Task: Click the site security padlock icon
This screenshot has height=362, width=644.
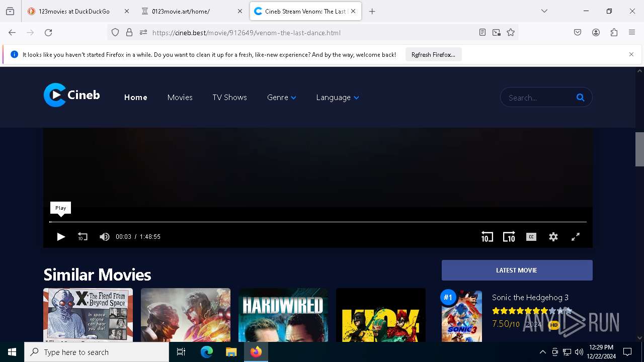Action: (x=129, y=32)
